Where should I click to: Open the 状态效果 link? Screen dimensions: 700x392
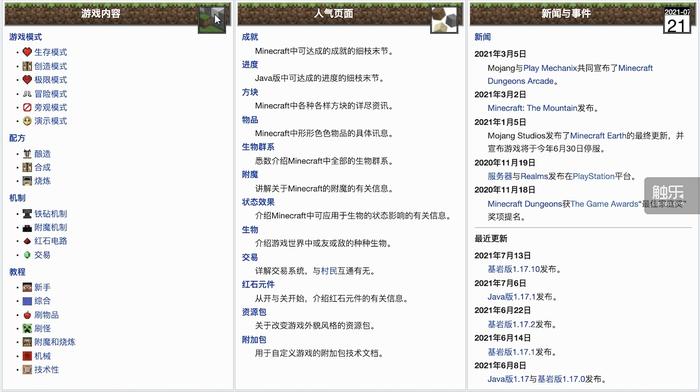(258, 202)
